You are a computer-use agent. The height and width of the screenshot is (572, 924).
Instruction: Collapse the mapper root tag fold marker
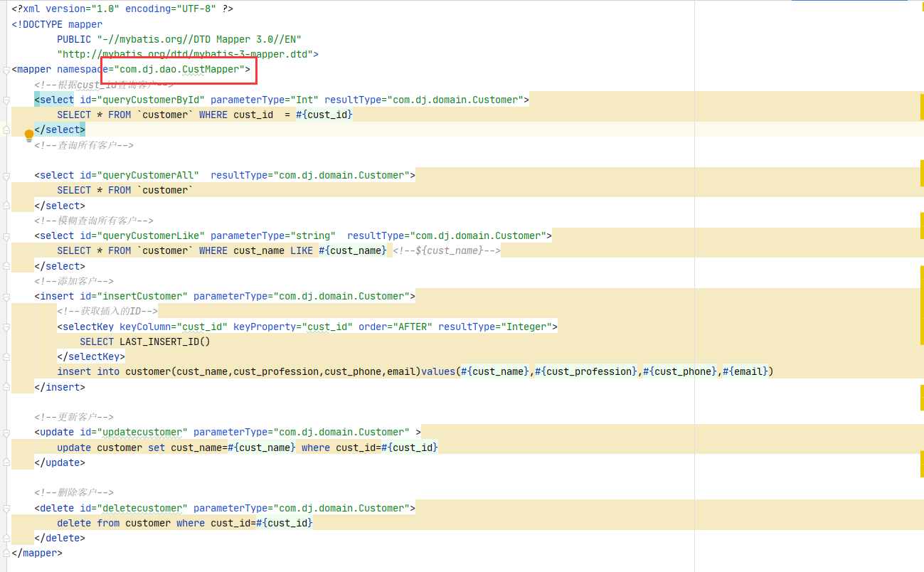click(6, 70)
